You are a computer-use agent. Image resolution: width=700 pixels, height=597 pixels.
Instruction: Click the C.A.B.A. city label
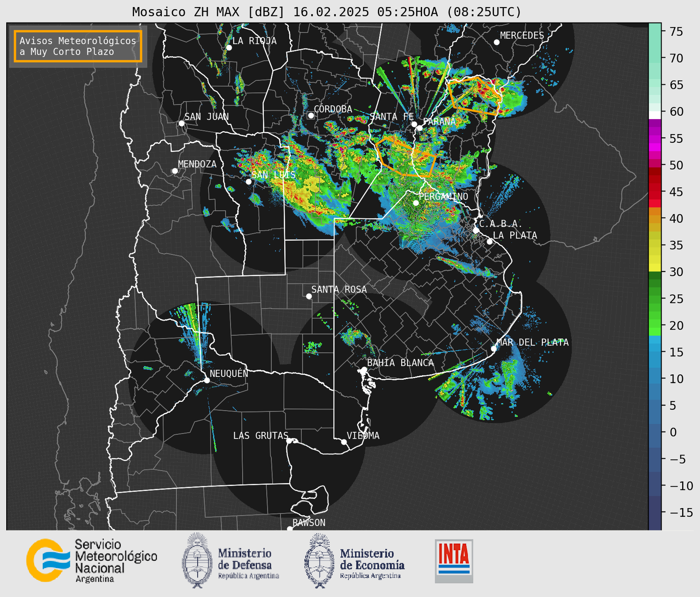pyautogui.click(x=501, y=224)
